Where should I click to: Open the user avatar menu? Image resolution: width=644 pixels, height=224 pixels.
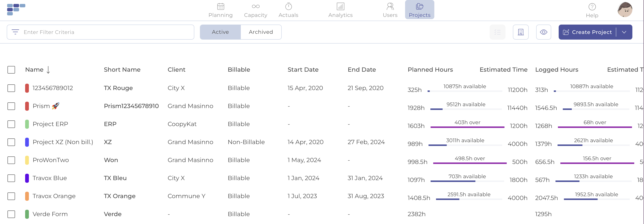click(x=624, y=10)
